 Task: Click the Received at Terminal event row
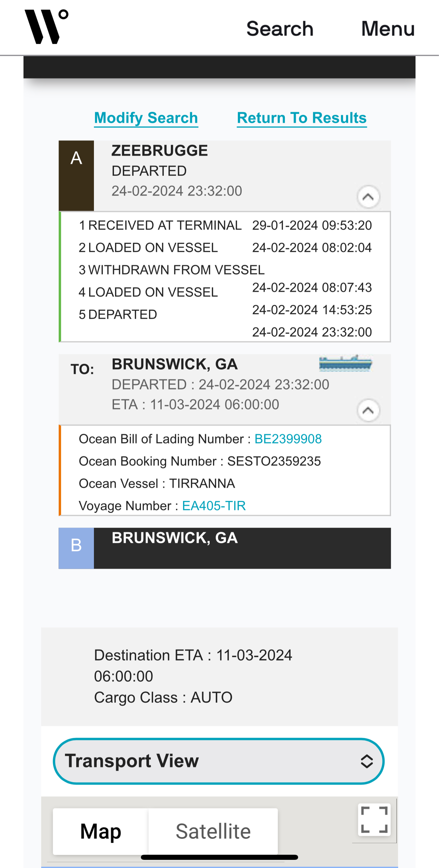pos(225,225)
